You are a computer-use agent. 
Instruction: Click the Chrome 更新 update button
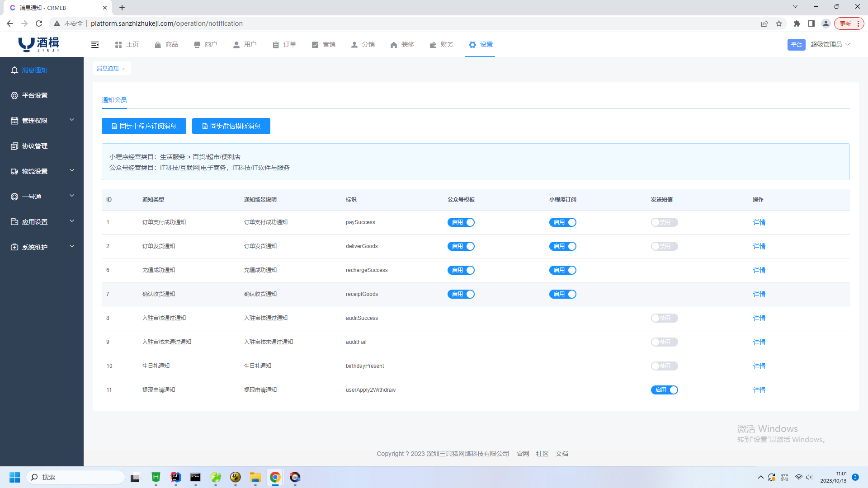849,23
